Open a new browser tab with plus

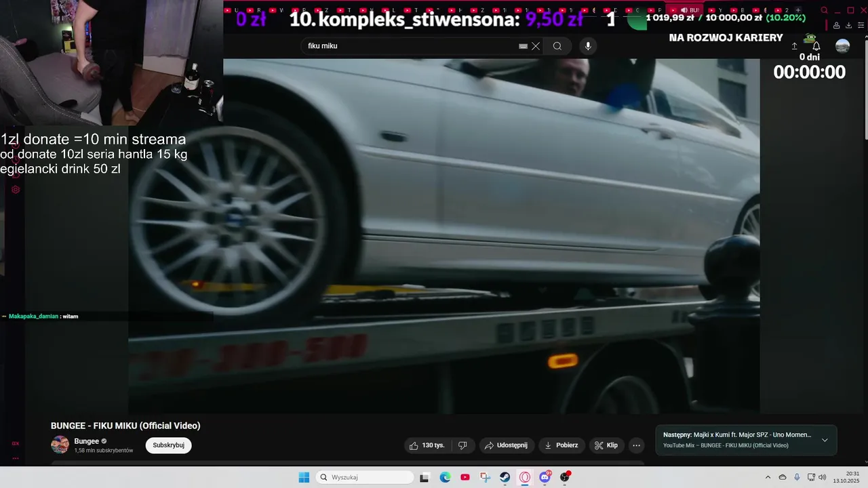click(x=798, y=10)
